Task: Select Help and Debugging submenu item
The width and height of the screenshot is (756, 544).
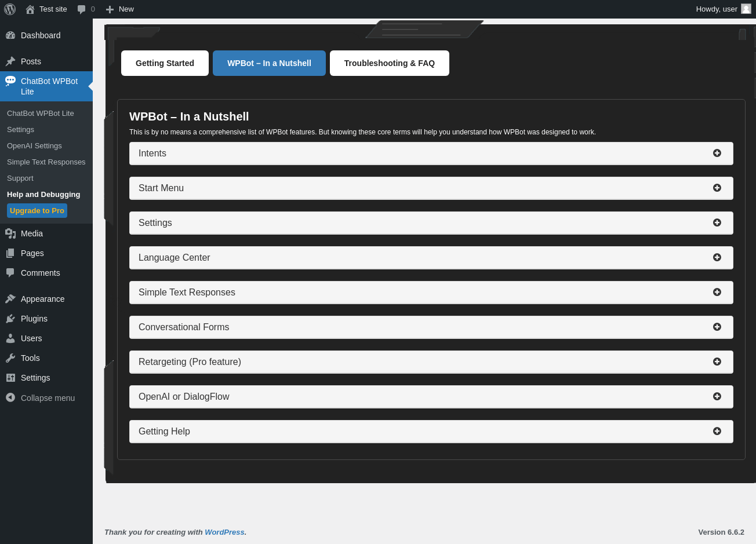Action: pyautogui.click(x=43, y=195)
